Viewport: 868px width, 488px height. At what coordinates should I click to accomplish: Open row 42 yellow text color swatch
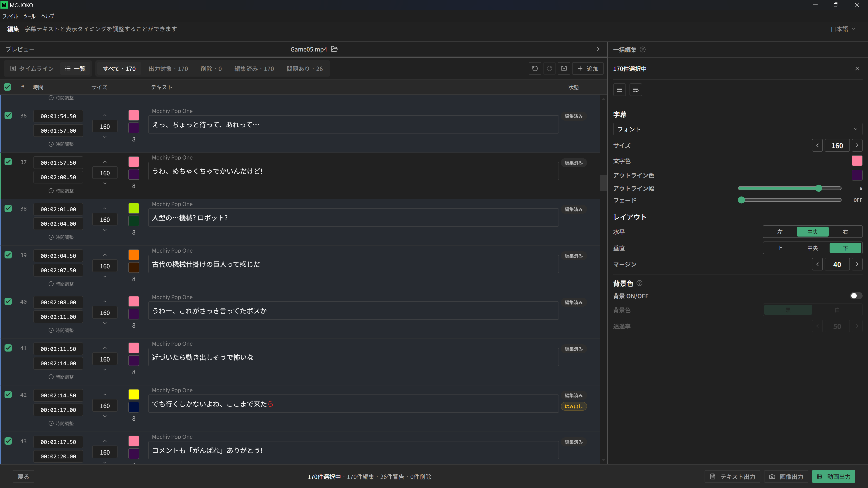pos(134,394)
